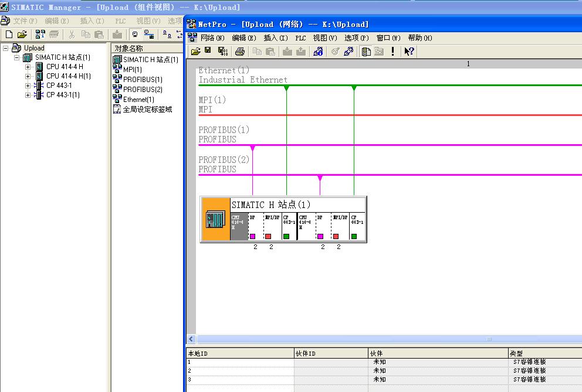This screenshot has width=582, height=392.
Task: Click greyed connection status icon in NetPro toolbar
Action: (335, 52)
